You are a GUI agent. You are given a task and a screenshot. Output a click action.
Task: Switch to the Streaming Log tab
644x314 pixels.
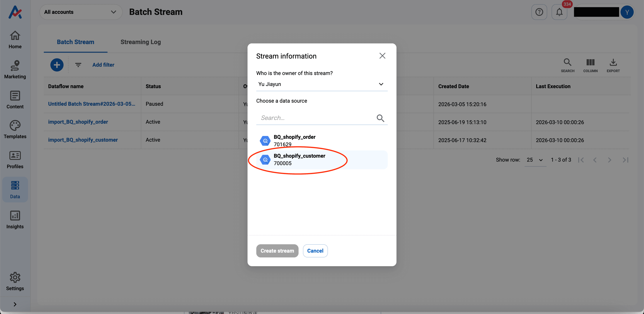(140, 42)
